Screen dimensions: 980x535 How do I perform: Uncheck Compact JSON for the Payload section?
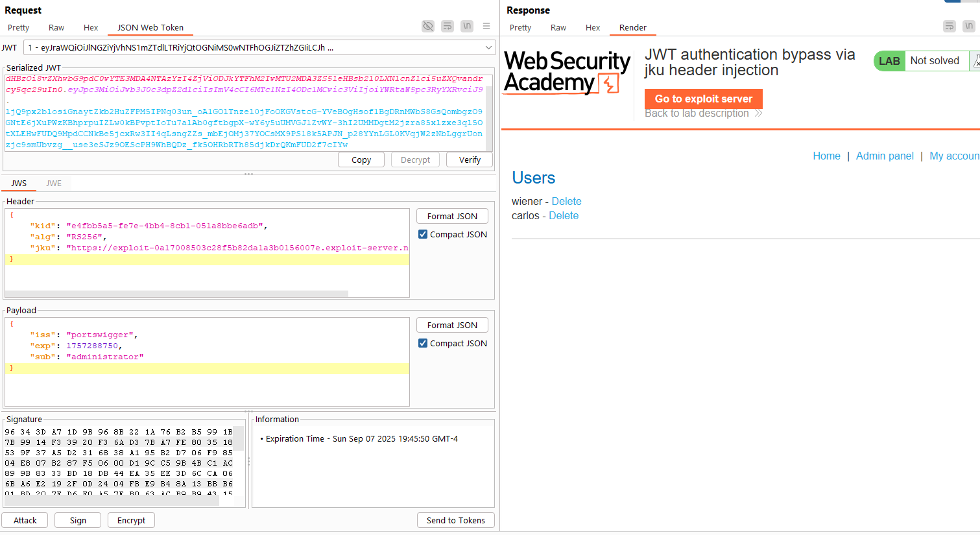pyautogui.click(x=423, y=344)
